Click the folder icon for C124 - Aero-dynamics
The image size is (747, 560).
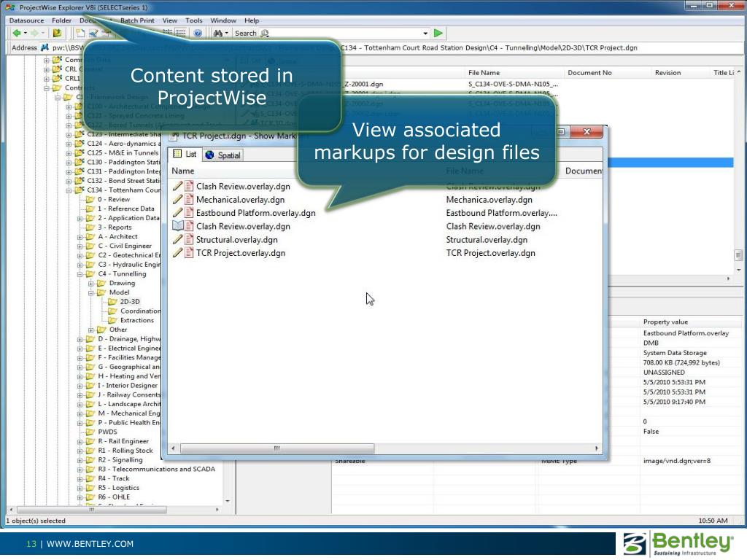80,144
